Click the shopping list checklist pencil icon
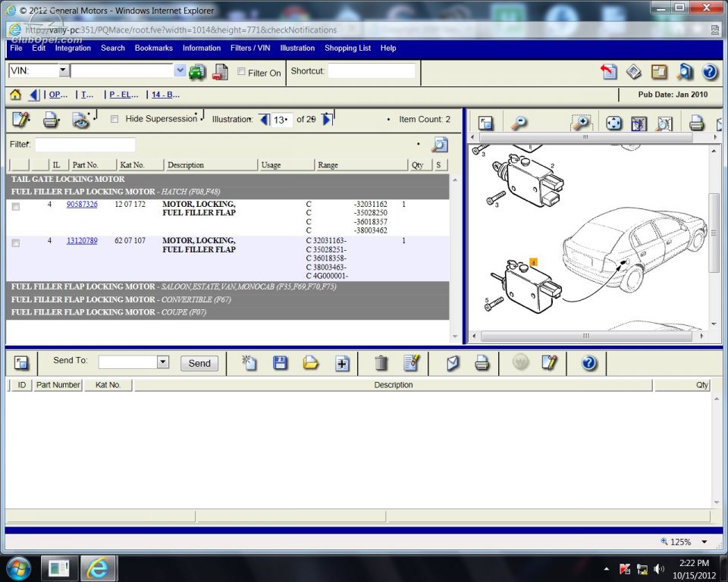Viewport: 728px width, 582px height. (x=412, y=362)
